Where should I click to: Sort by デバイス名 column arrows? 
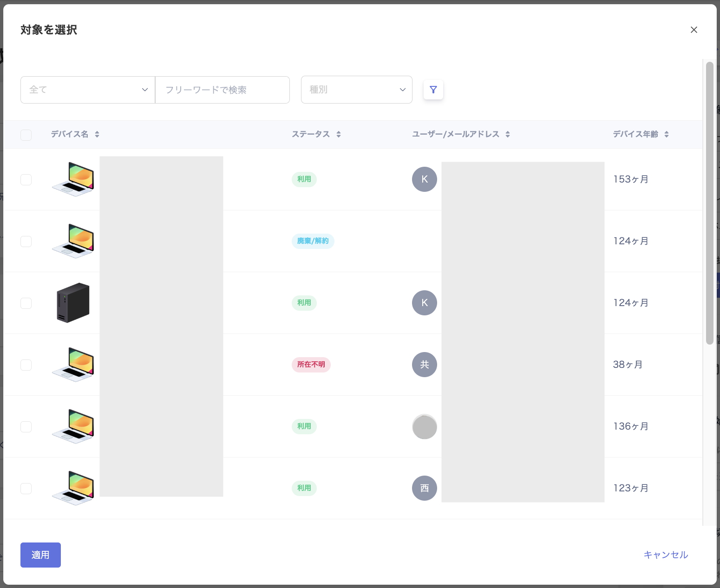point(97,134)
